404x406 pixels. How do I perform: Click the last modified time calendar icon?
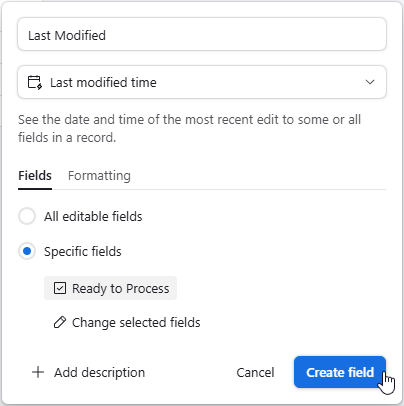coord(35,82)
